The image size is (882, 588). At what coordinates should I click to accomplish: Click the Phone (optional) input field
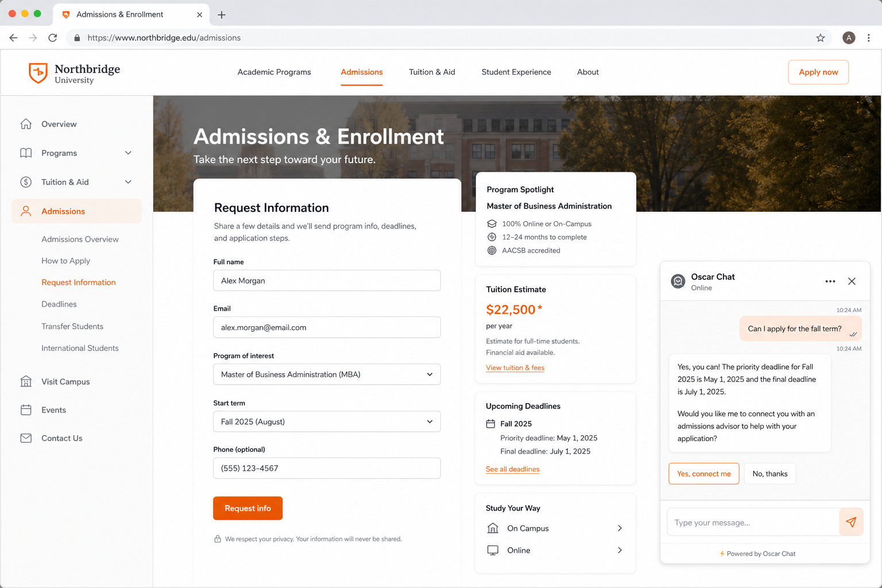click(x=327, y=468)
